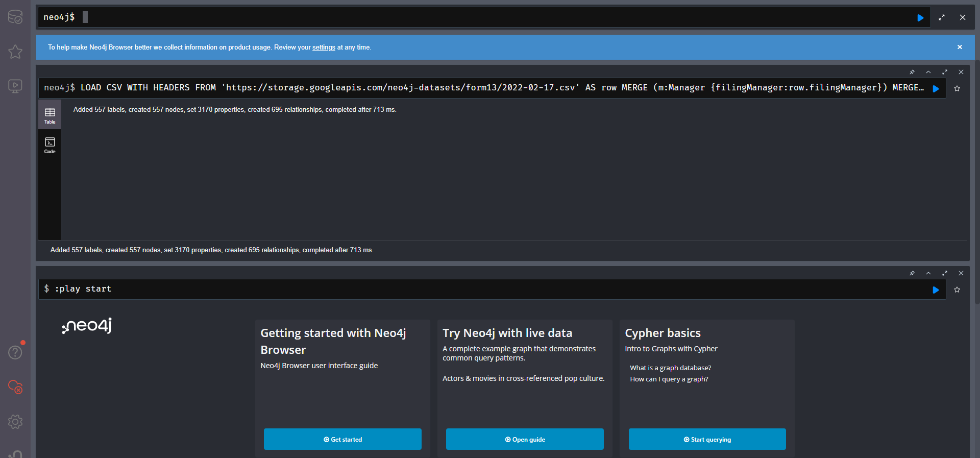The image size is (980, 458).
Task: Fullscreen the :play start frame
Action: tap(945, 273)
